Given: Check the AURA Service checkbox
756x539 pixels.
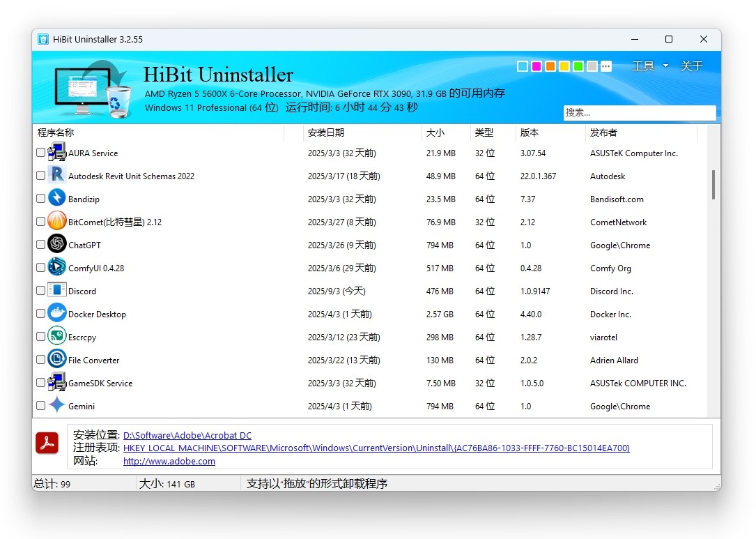Looking at the screenshot, I should pos(41,153).
